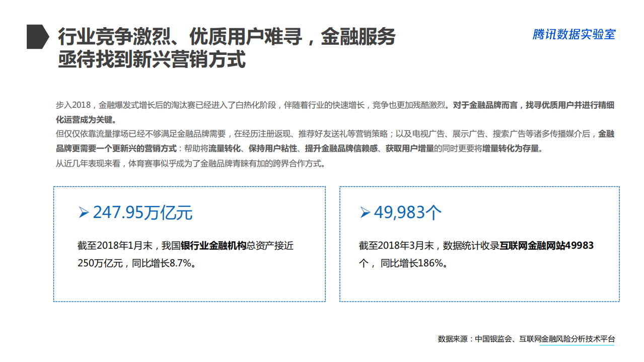Click the paragraph mentioning 体育赛事 cooperation
Image resolution: width=644 pixels, height=362 pixels.
(x=191, y=163)
